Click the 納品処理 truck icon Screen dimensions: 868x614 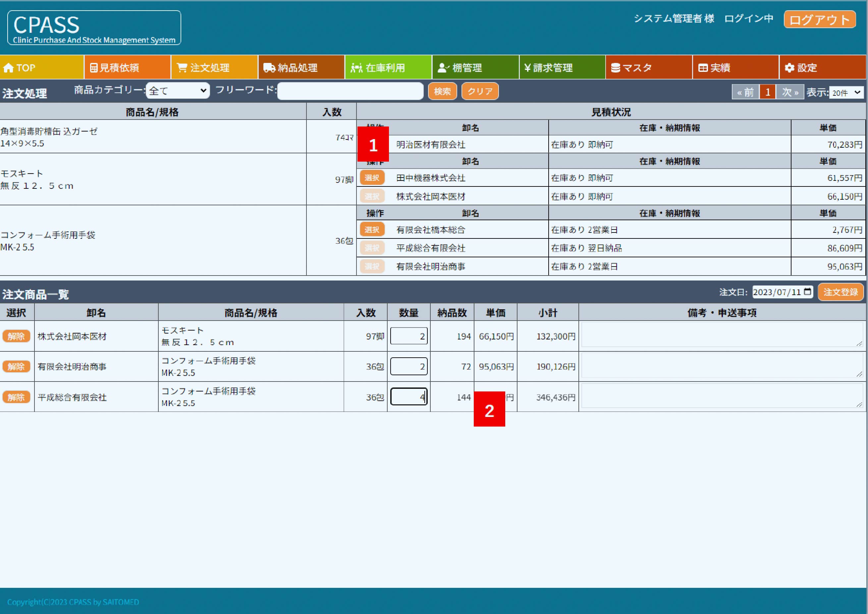click(269, 68)
